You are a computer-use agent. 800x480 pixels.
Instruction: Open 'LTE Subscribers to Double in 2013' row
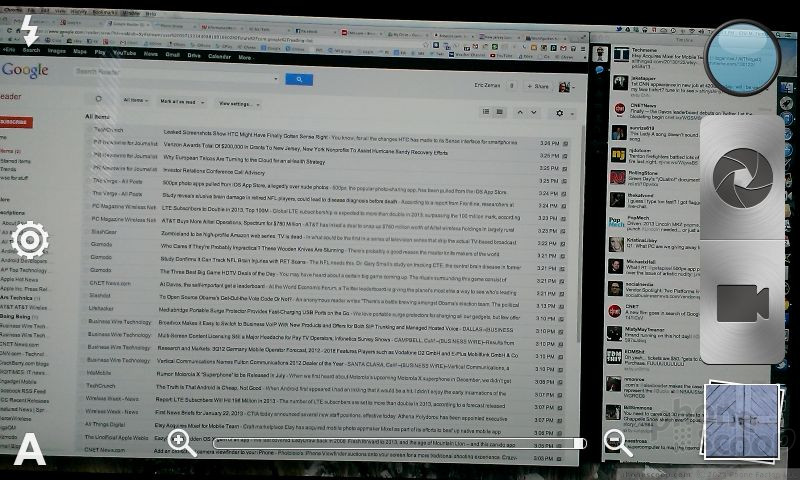tap(327, 210)
